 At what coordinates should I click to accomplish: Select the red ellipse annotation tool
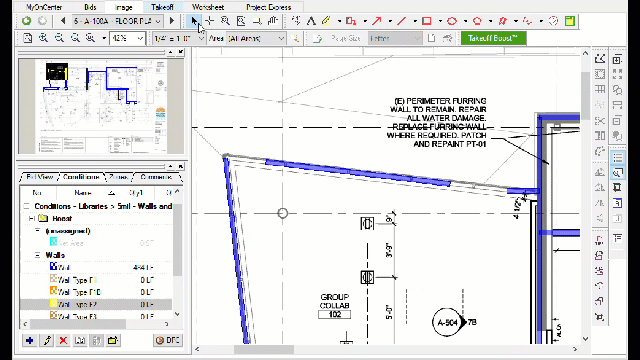tap(452, 21)
